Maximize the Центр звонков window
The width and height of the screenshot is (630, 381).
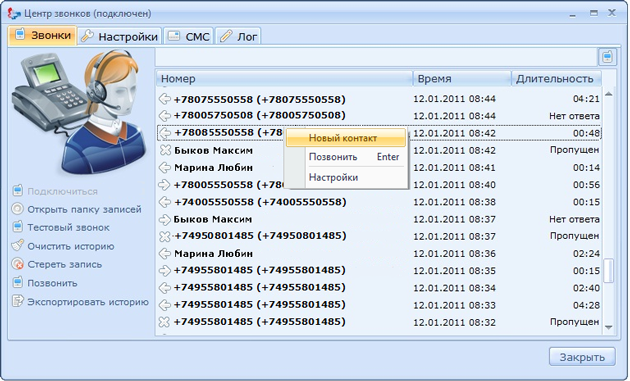[594, 13]
